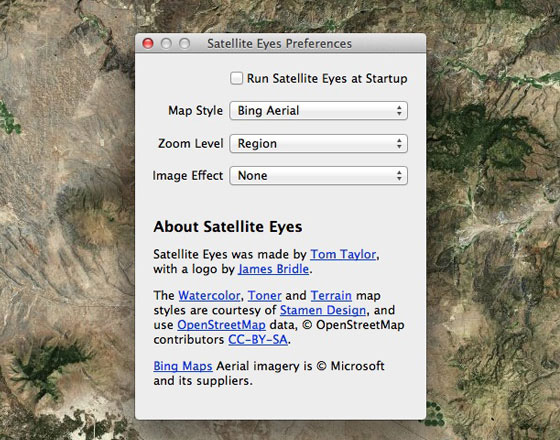
Task: Open the Bing Maps link
Action: pos(183,366)
